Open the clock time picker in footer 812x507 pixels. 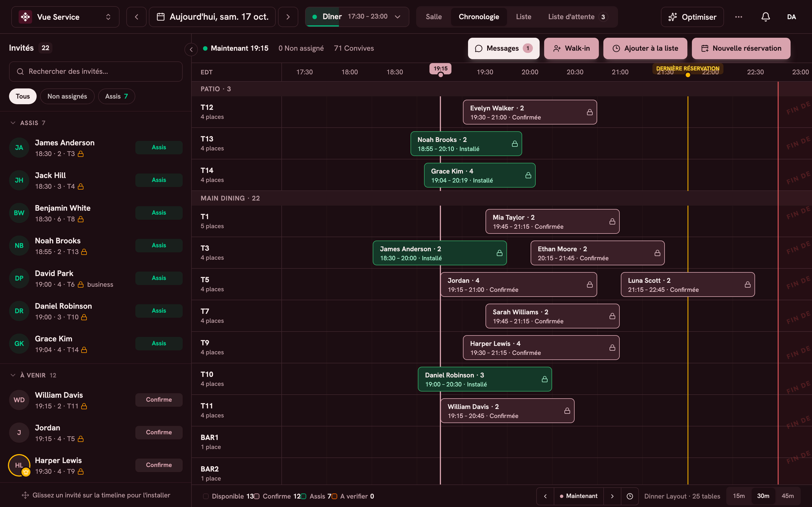coord(630,496)
